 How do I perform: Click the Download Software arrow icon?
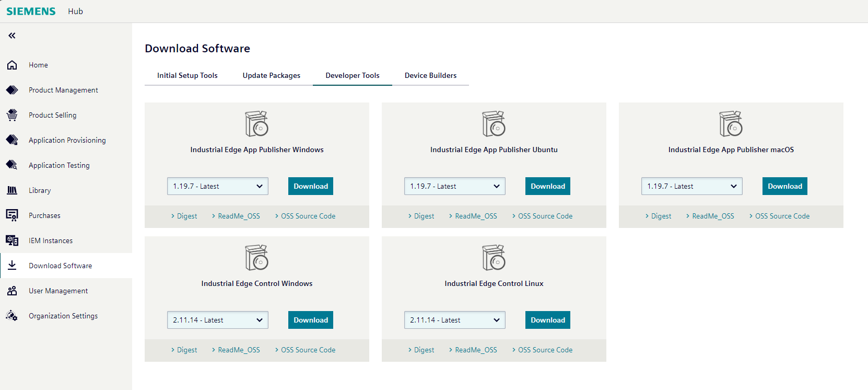click(x=12, y=266)
